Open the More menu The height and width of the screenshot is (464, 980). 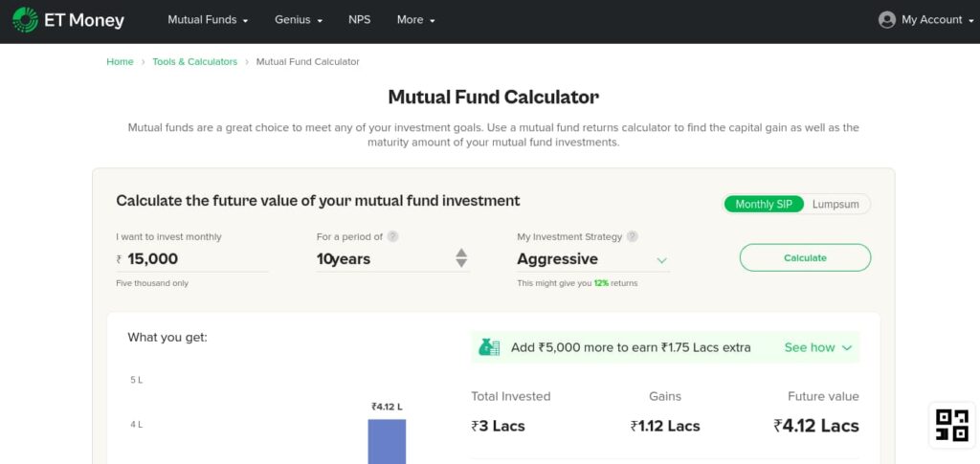pos(415,20)
